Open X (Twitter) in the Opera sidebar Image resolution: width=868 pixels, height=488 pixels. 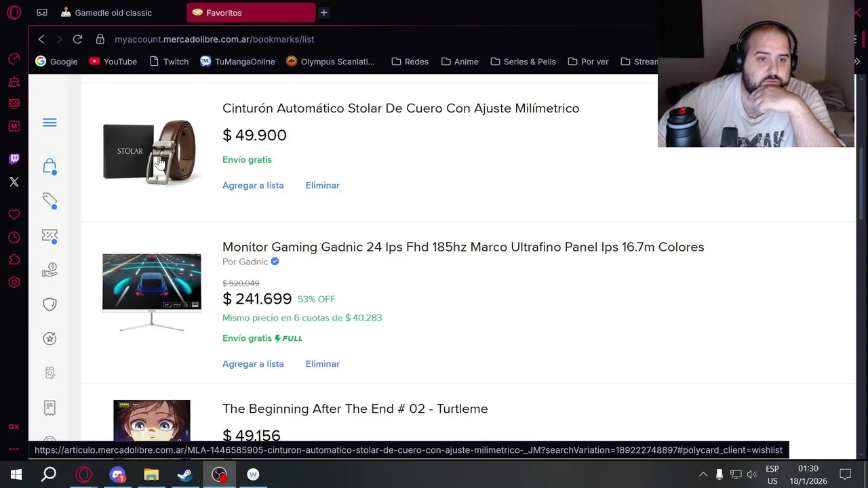pyautogui.click(x=14, y=182)
